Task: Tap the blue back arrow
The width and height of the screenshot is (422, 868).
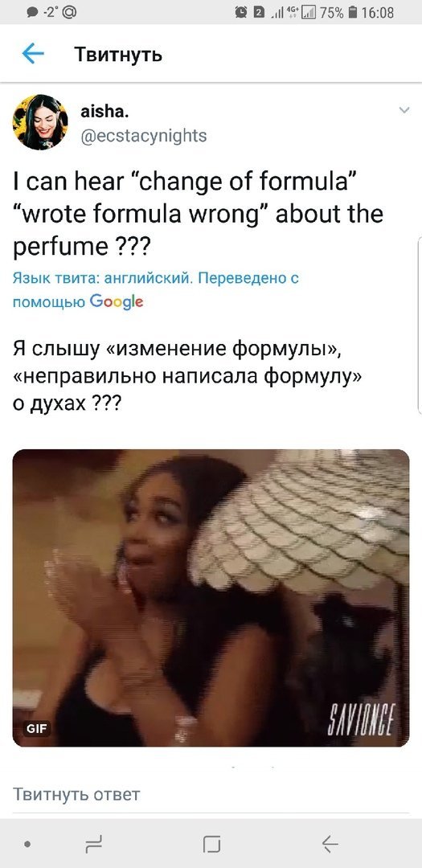Action: coord(33,54)
